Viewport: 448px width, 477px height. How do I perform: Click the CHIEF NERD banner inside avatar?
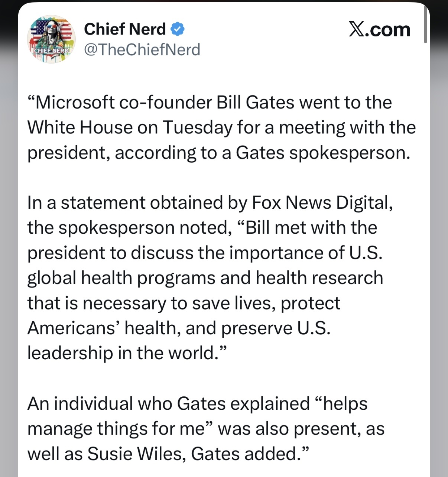pos(51,50)
